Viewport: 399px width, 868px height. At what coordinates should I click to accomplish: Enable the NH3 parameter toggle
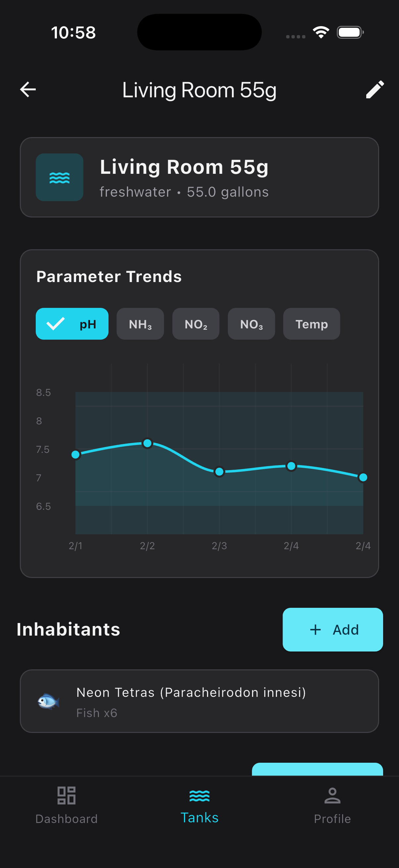tap(140, 324)
